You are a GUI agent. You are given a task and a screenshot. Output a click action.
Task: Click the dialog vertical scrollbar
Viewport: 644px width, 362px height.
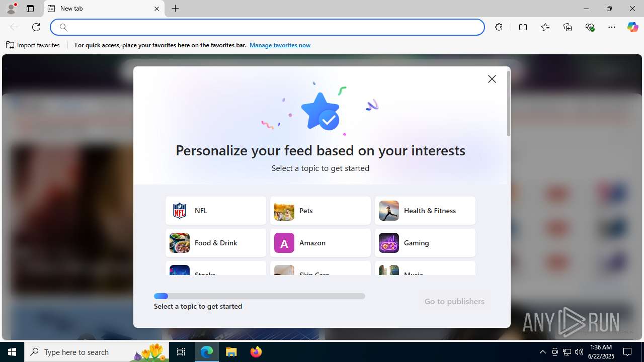coord(509,104)
